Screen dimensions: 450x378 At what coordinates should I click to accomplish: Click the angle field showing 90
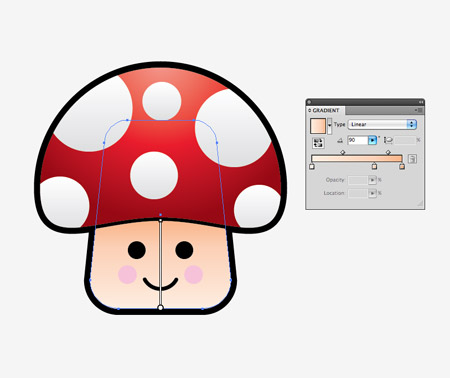tap(358, 140)
